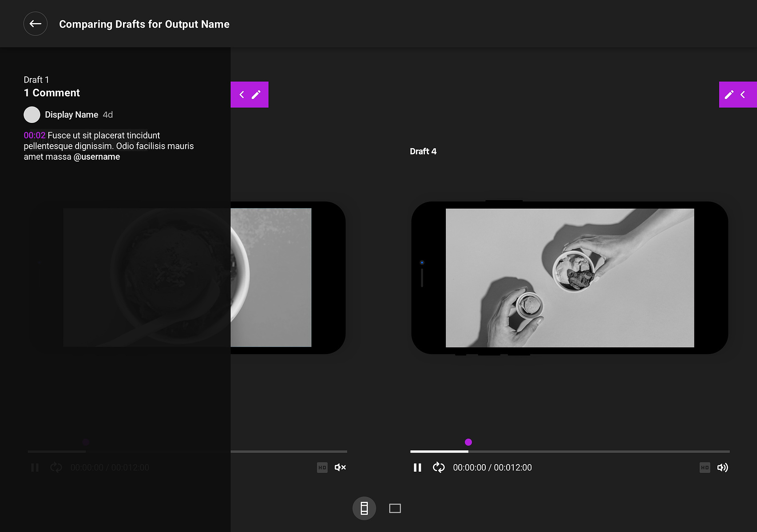The height and width of the screenshot is (532, 757).
Task: Click the 'Comparing Drafts for Output Name' title
Action: (144, 24)
